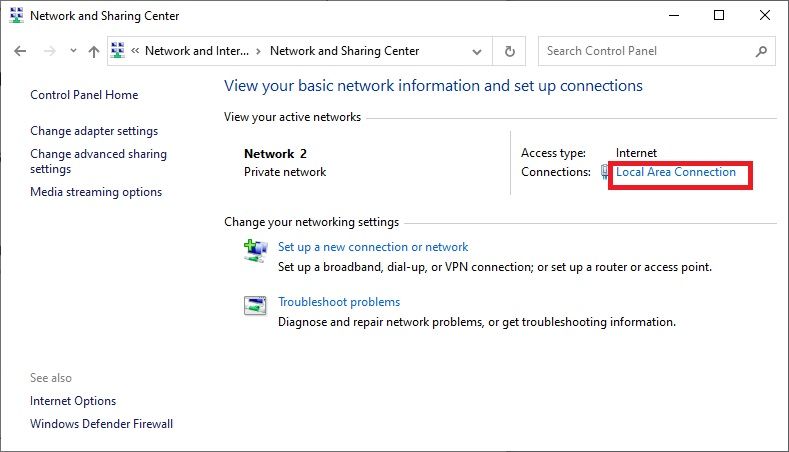Viewport: 789px width, 452px height.
Task: Click the Private network label
Action: pyautogui.click(x=285, y=172)
